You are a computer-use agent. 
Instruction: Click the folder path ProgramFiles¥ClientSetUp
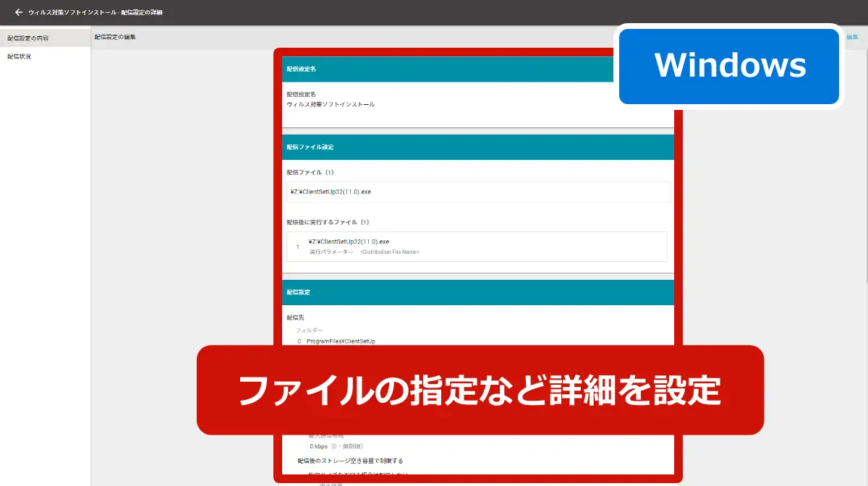341,341
